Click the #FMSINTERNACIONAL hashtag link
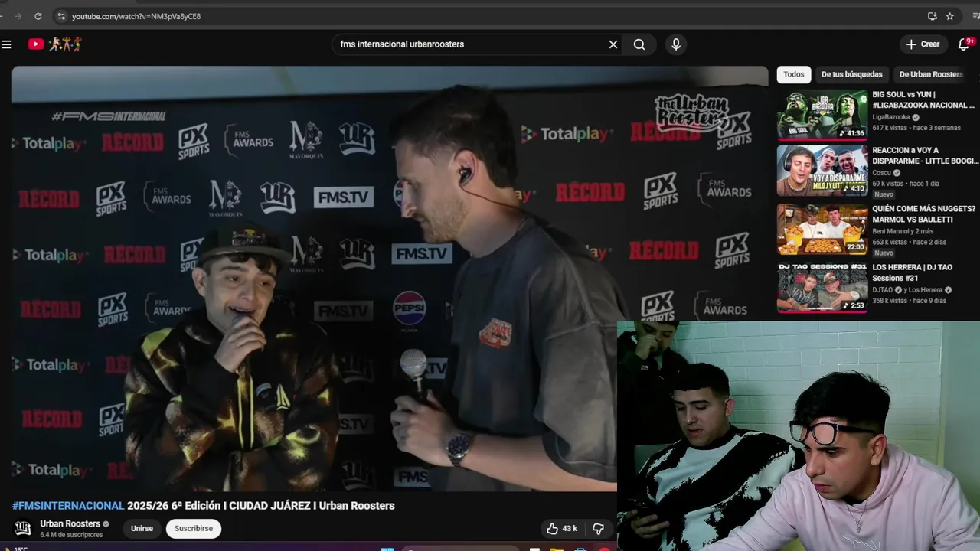980x551 pixels. coord(68,506)
